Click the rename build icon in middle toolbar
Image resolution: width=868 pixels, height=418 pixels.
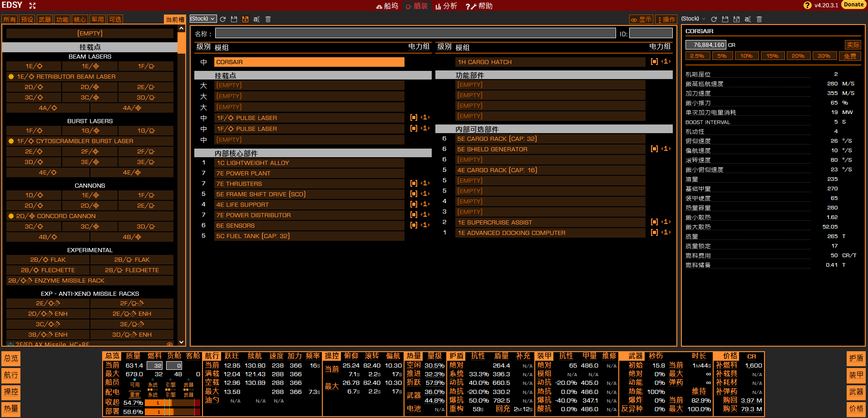coord(256,19)
